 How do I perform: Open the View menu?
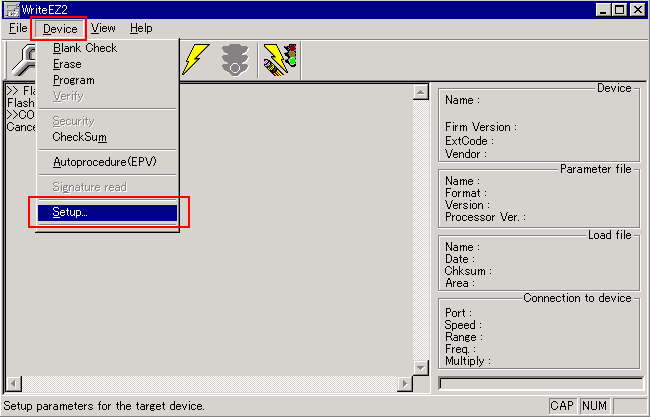coord(103,28)
